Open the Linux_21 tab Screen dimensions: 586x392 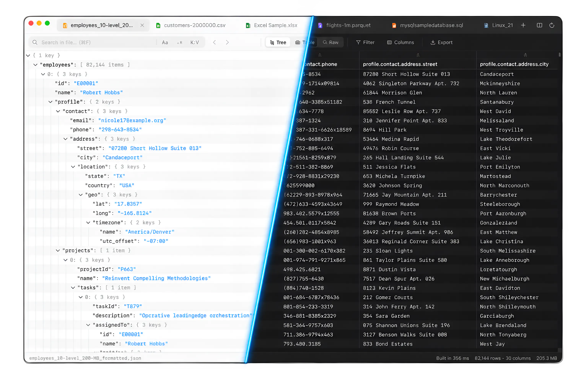point(498,25)
